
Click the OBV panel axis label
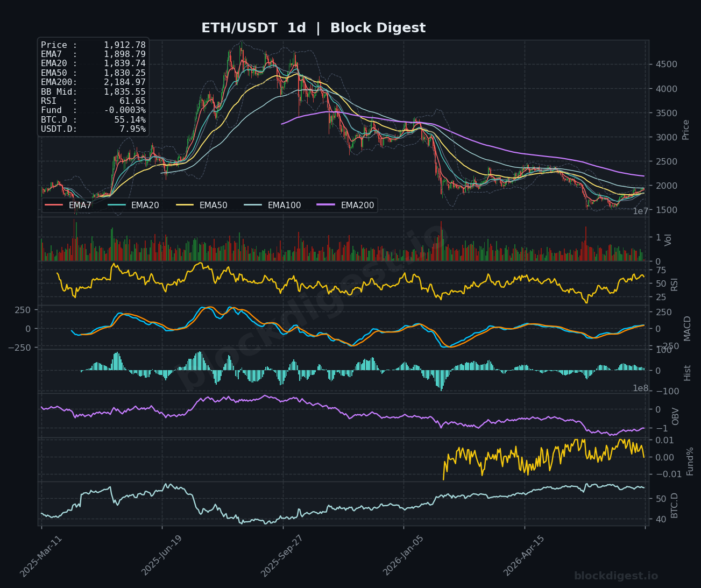point(675,416)
